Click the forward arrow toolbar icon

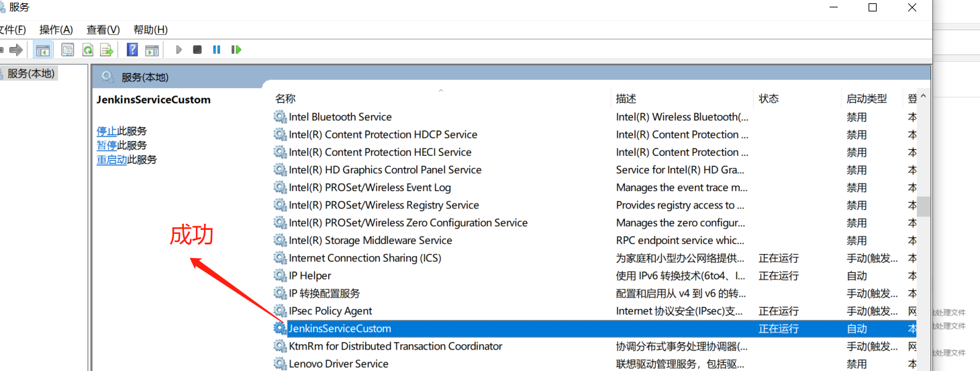[x=16, y=50]
